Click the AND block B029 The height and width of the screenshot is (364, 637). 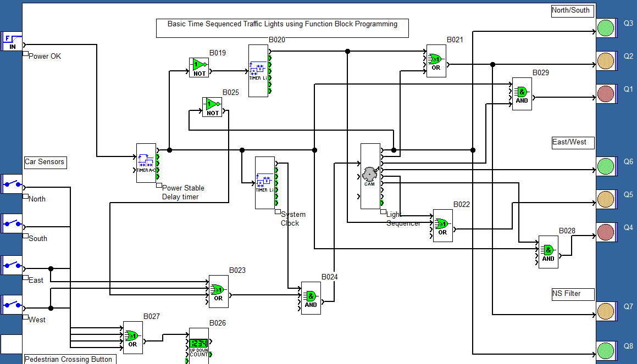click(521, 94)
